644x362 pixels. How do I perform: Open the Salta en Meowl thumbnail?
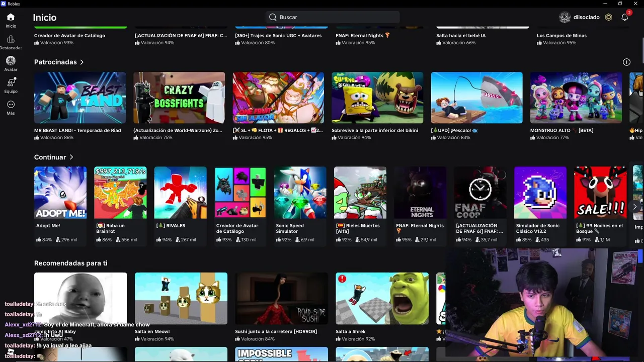pos(181,299)
